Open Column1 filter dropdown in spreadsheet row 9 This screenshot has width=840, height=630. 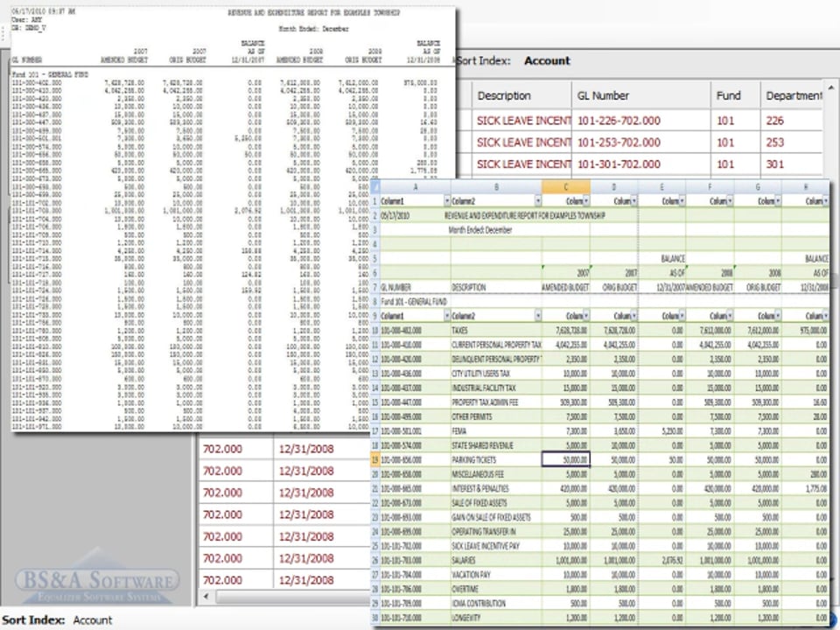click(x=447, y=316)
